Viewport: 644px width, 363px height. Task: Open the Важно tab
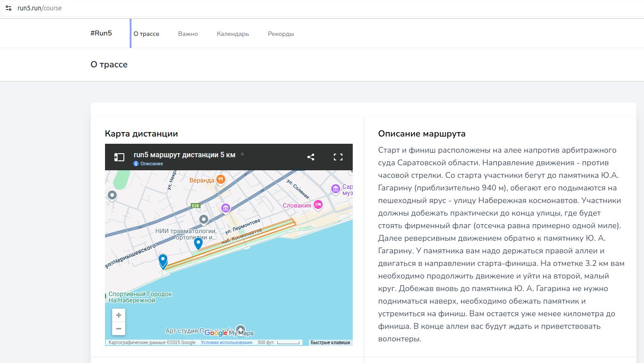[188, 34]
